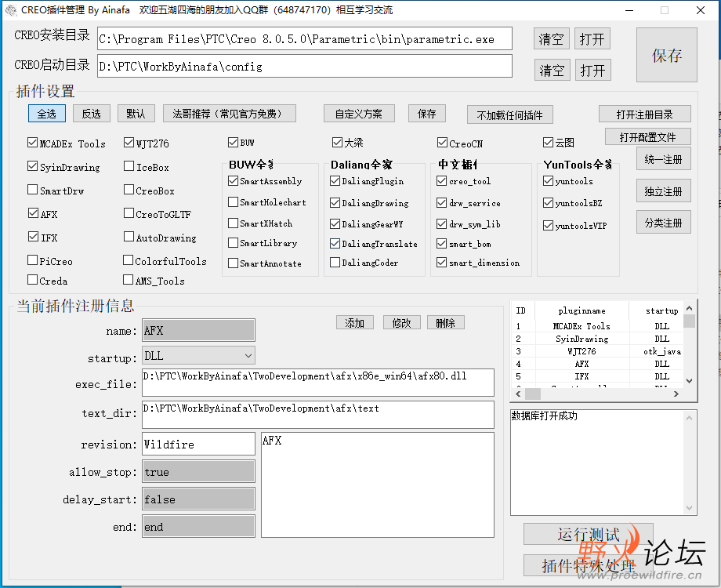Uncheck the DaliangGearWY checkbox
Viewport: 721px width, 588px height.
click(x=335, y=224)
